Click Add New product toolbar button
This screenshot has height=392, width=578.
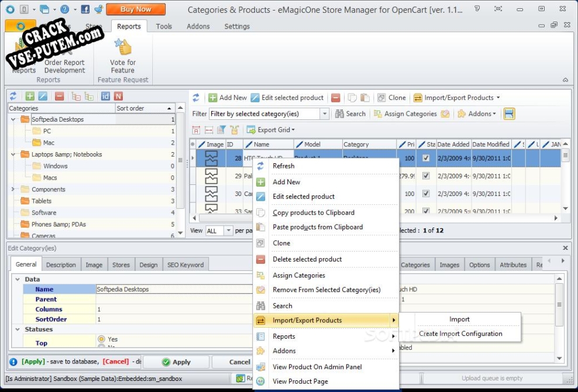click(228, 98)
